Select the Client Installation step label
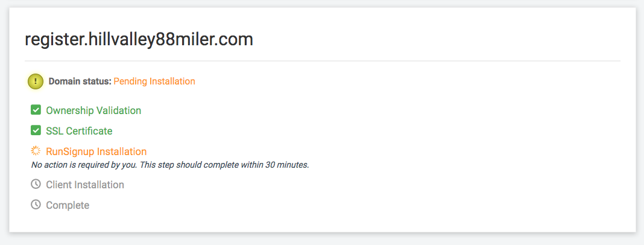Viewport: 644px width, 245px height. tap(85, 185)
